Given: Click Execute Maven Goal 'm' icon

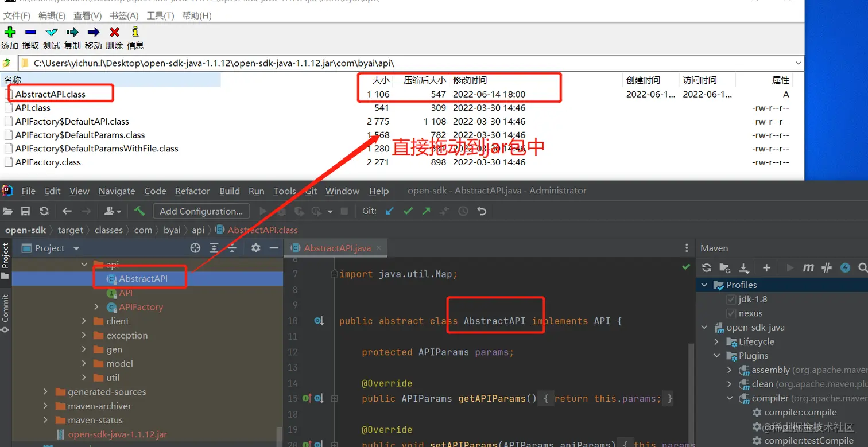Looking at the screenshot, I should pos(808,267).
